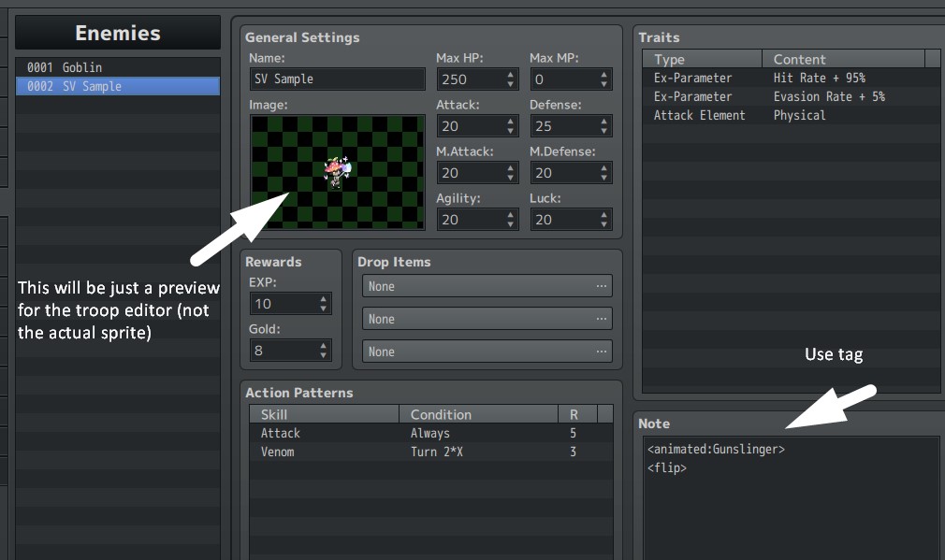Click the Gold reward value 8
The height and width of the screenshot is (560, 945).
(283, 351)
